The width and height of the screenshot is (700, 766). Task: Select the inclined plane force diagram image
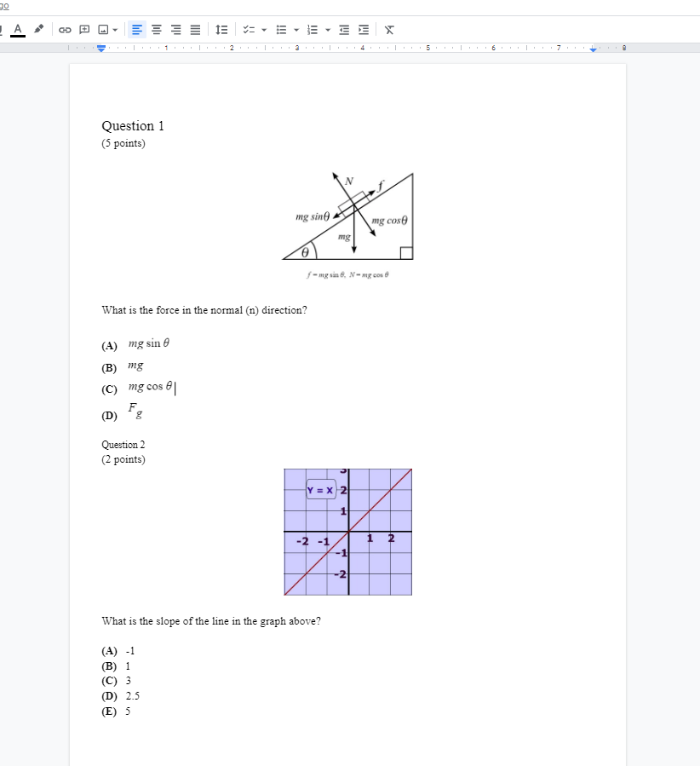[x=348, y=225]
